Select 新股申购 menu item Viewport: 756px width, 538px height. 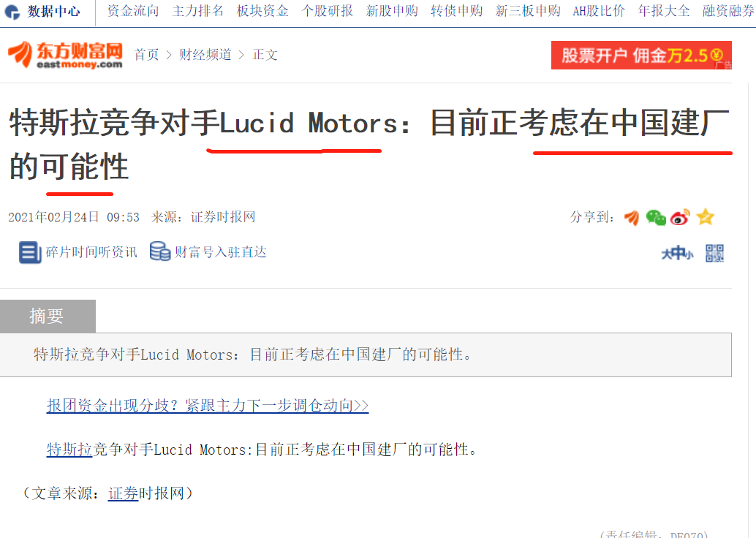(x=392, y=11)
